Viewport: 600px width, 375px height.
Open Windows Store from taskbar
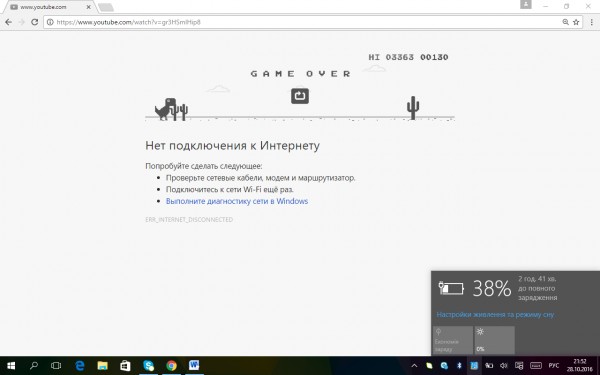coord(125,366)
